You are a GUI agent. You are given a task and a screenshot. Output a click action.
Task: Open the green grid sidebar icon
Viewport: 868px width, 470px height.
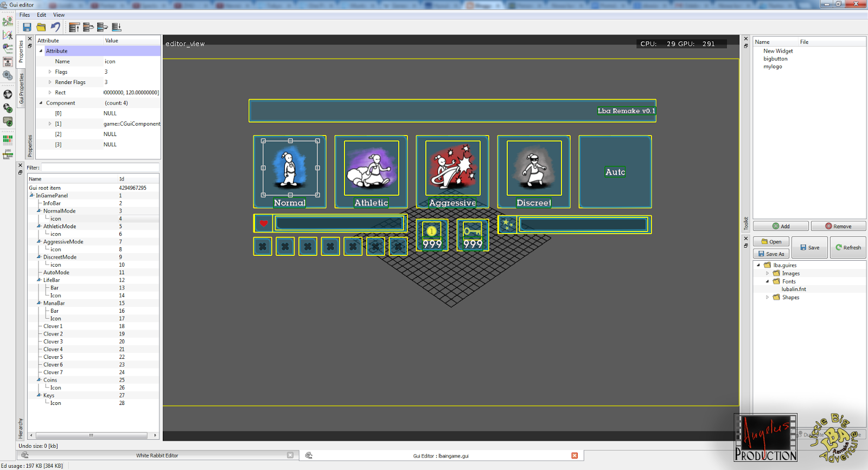pyautogui.click(x=8, y=140)
